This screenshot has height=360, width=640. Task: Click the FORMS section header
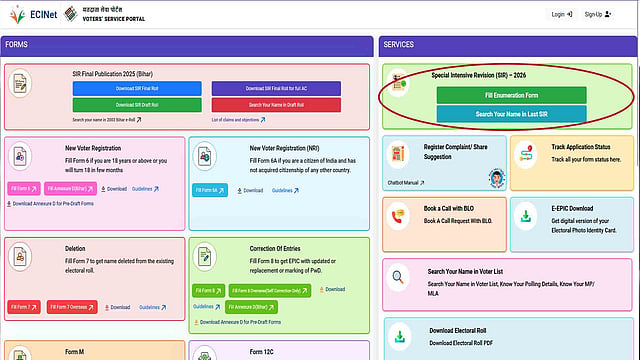click(187, 46)
